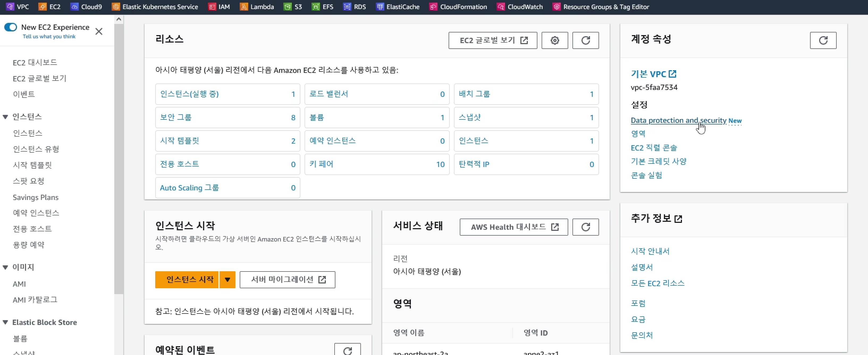Open Savings Plans in the sidebar
Image resolution: width=868 pixels, height=355 pixels.
click(x=35, y=197)
